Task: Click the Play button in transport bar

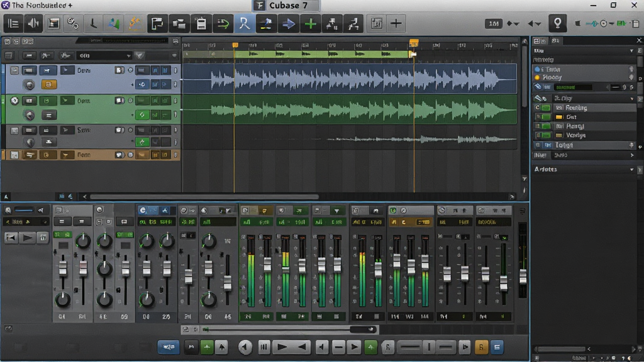Action: 282,347
